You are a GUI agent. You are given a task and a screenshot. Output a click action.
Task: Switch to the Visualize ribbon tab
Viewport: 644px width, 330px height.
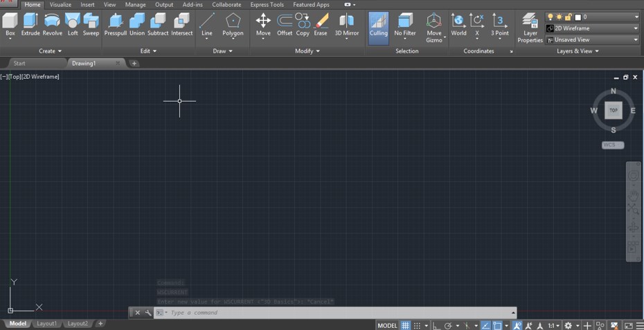(x=60, y=5)
